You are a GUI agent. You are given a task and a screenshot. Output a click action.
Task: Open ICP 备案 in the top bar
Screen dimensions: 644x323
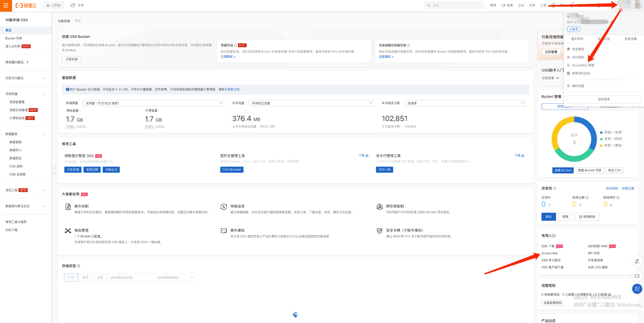click(x=507, y=5)
